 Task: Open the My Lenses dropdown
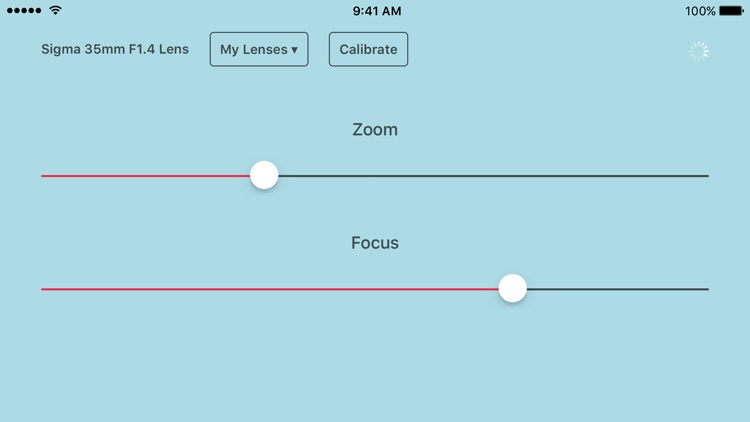coord(259,49)
